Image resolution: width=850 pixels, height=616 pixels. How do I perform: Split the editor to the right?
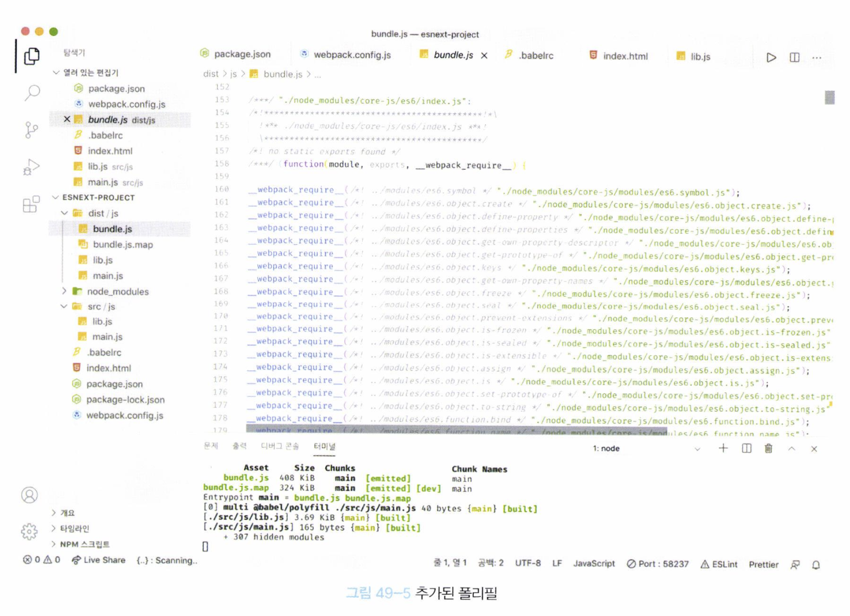[x=794, y=57]
